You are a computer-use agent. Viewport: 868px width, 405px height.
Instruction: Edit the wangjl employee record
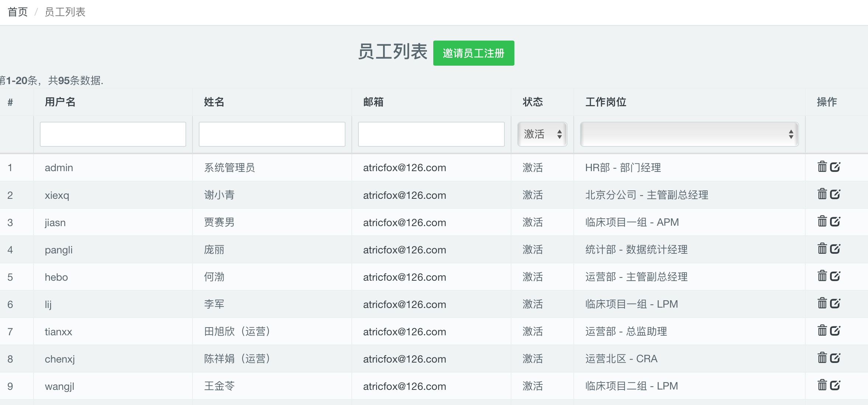pyautogui.click(x=835, y=385)
